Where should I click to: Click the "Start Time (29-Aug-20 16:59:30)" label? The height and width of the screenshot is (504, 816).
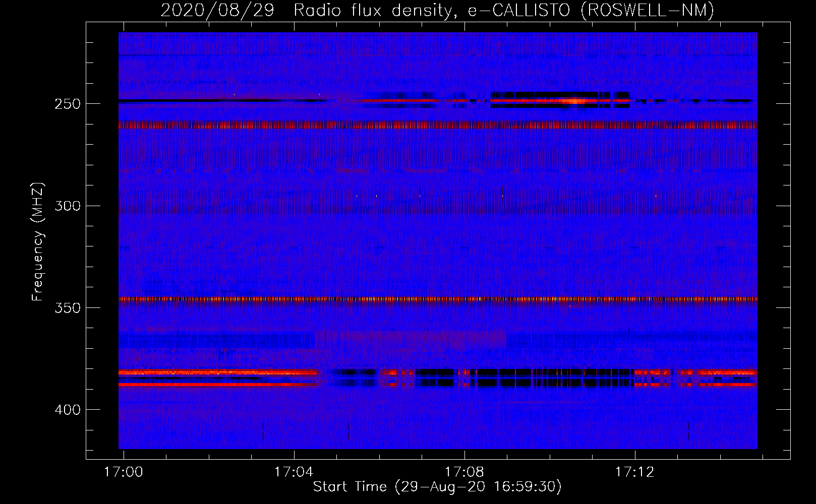click(x=437, y=487)
